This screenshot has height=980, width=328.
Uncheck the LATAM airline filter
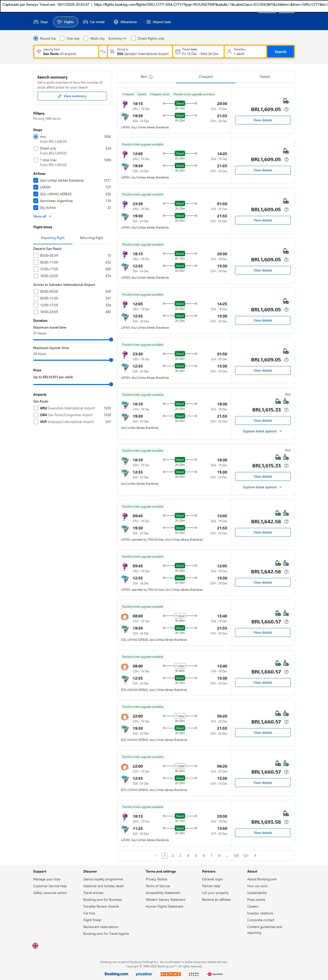(x=36, y=187)
